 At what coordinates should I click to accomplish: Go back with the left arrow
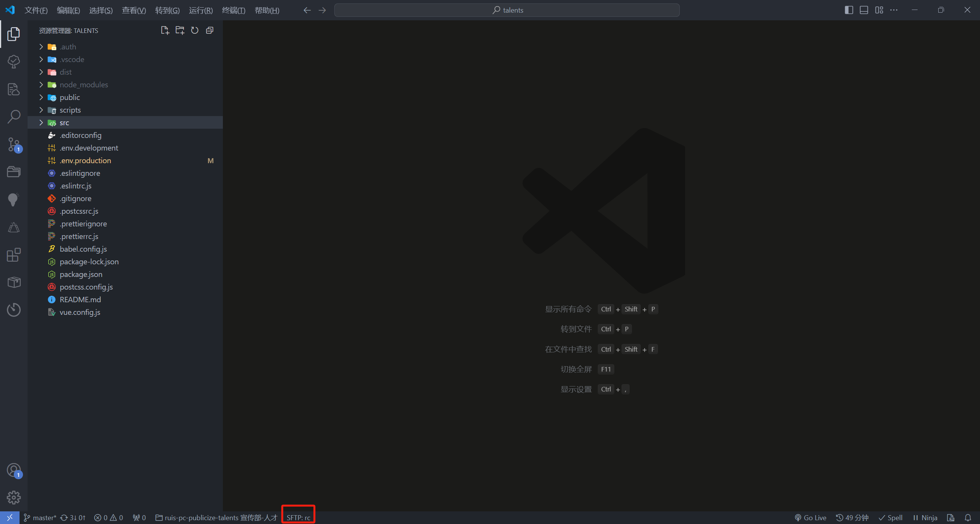pos(307,10)
